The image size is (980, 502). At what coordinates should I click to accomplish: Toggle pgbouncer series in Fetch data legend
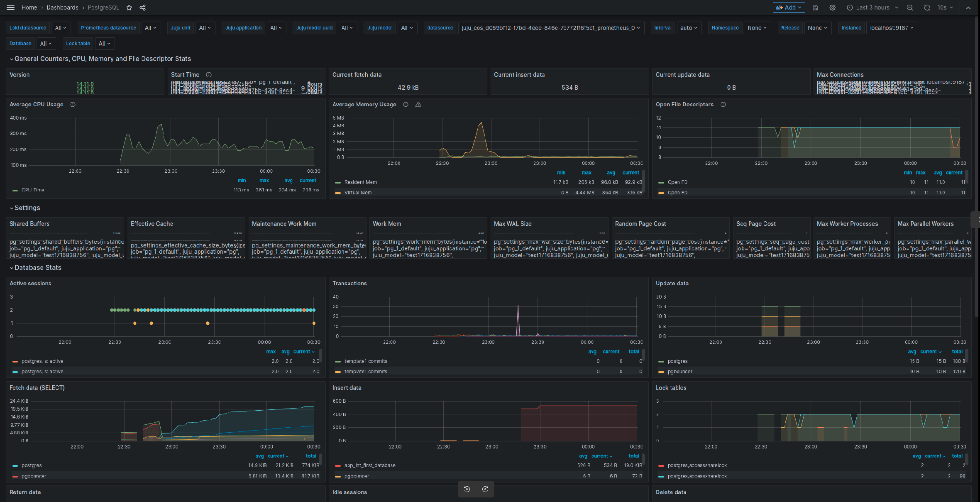click(34, 476)
